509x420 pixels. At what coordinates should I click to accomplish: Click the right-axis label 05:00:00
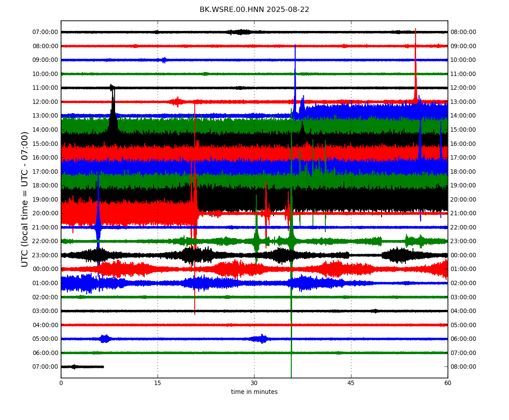point(463,325)
